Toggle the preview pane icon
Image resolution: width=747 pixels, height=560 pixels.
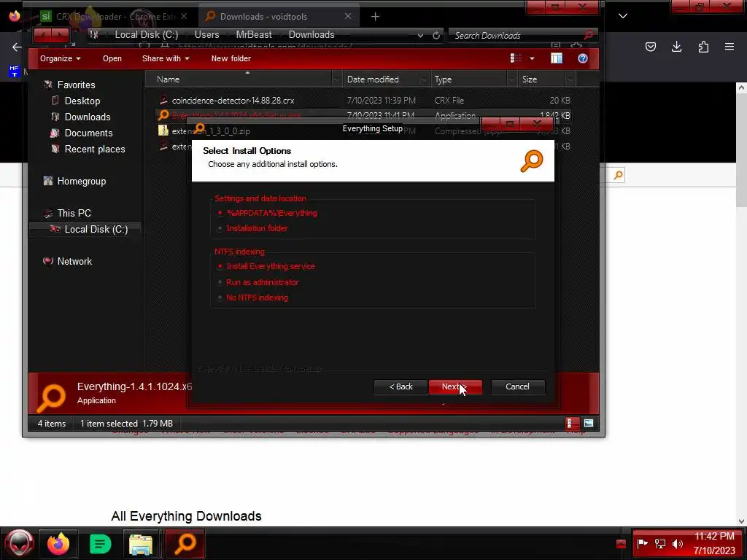[x=557, y=58]
